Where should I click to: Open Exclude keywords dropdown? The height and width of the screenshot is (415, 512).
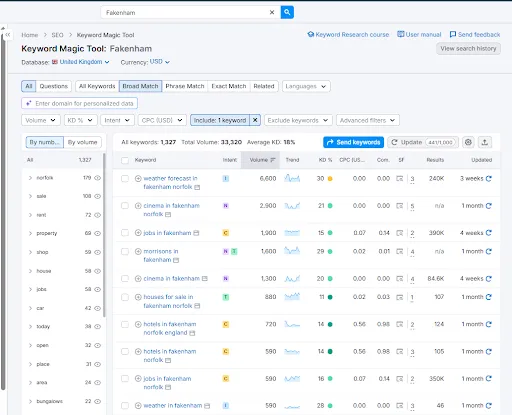point(298,120)
